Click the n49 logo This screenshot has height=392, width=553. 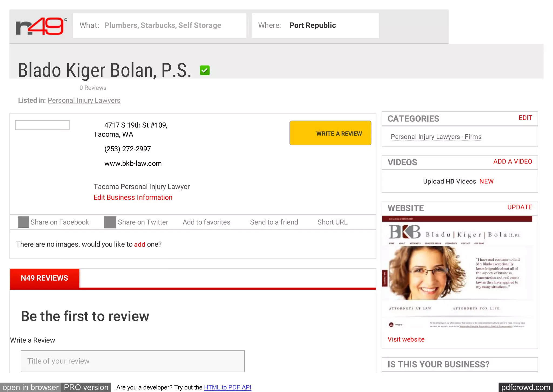(x=41, y=26)
